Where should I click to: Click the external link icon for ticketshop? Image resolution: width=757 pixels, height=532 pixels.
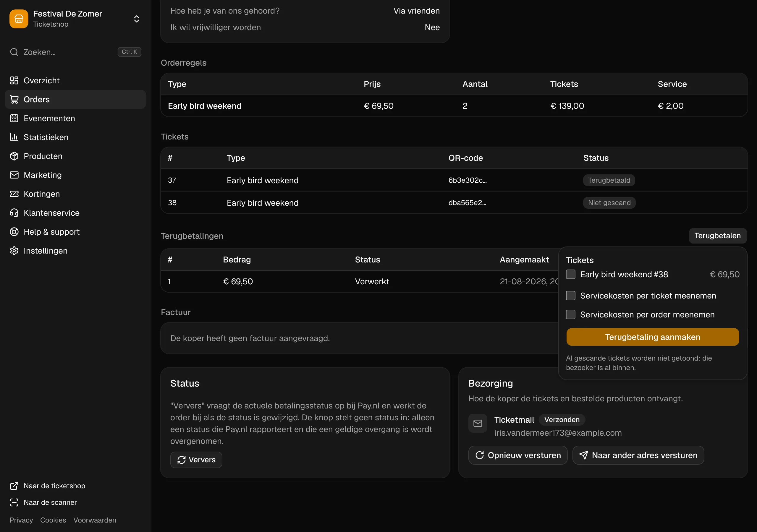click(x=14, y=486)
